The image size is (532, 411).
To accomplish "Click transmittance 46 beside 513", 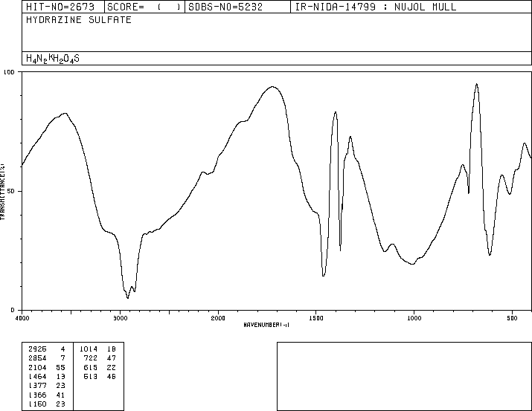I will pyautogui.click(x=112, y=376).
